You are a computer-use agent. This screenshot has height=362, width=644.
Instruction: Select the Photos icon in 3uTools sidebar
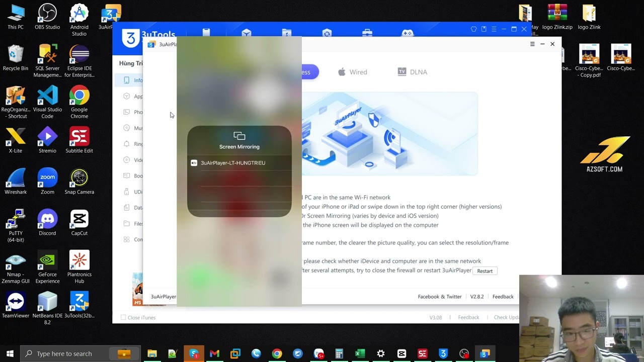point(126,112)
